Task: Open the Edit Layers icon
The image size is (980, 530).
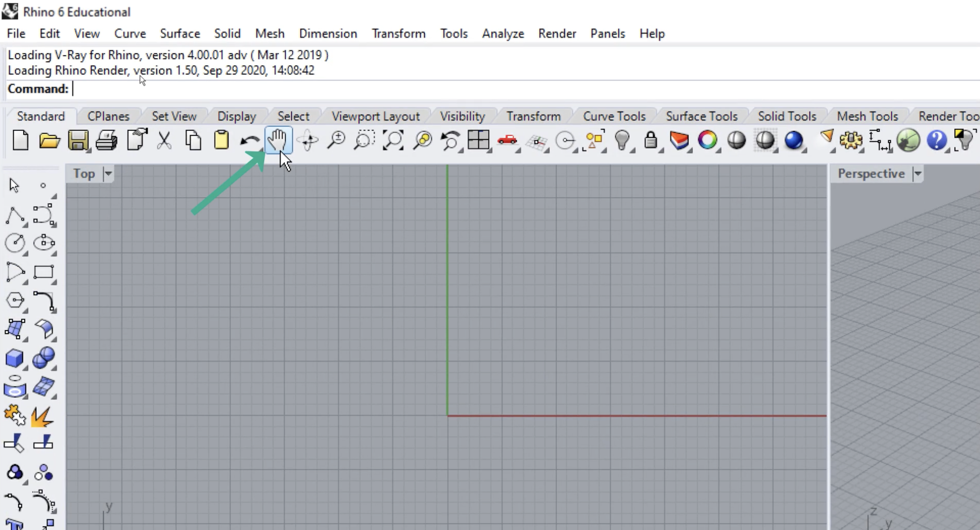Action: pos(680,140)
